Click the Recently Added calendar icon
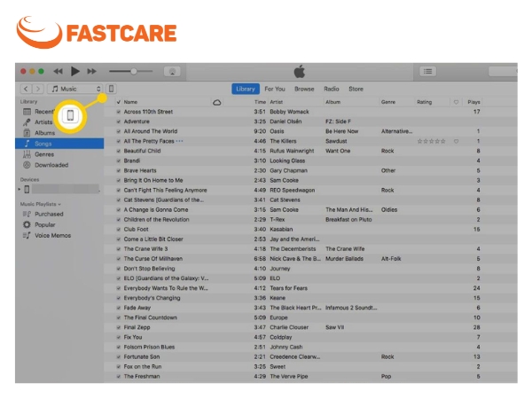This screenshot has width=532, height=399. coord(27,112)
